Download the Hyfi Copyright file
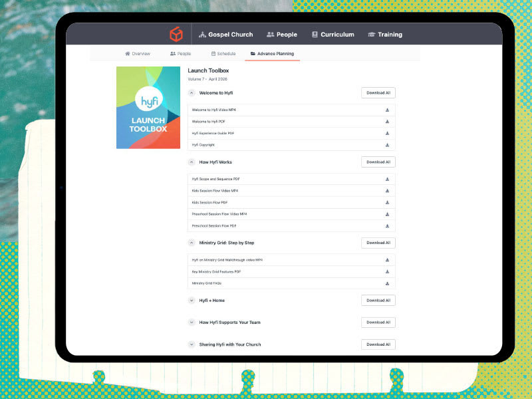This screenshot has width=532, height=399. (x=387, y=145)
